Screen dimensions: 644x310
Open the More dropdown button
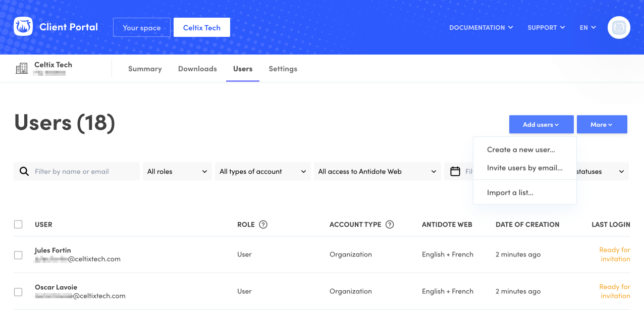tap(602, 125)
